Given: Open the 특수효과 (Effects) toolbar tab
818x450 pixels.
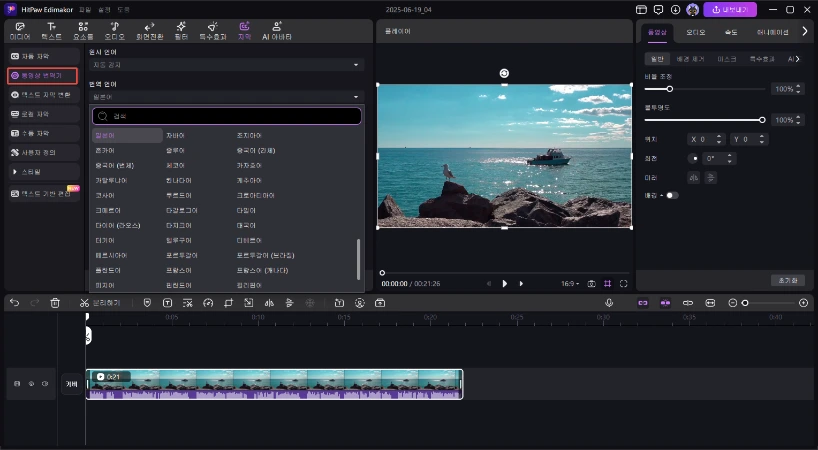Looking at the screenshot, I should point(213,31).
